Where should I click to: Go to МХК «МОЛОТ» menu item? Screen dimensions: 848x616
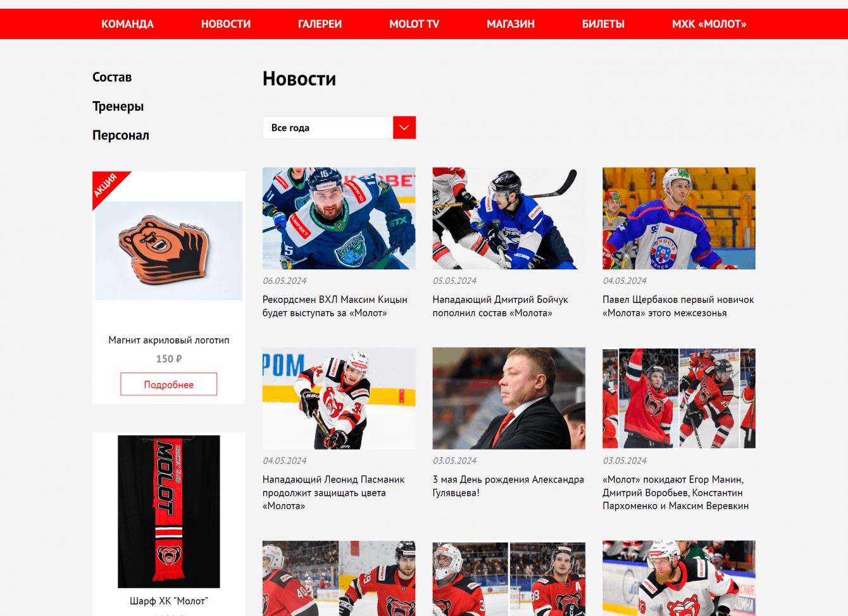click(x=709, y=24)
